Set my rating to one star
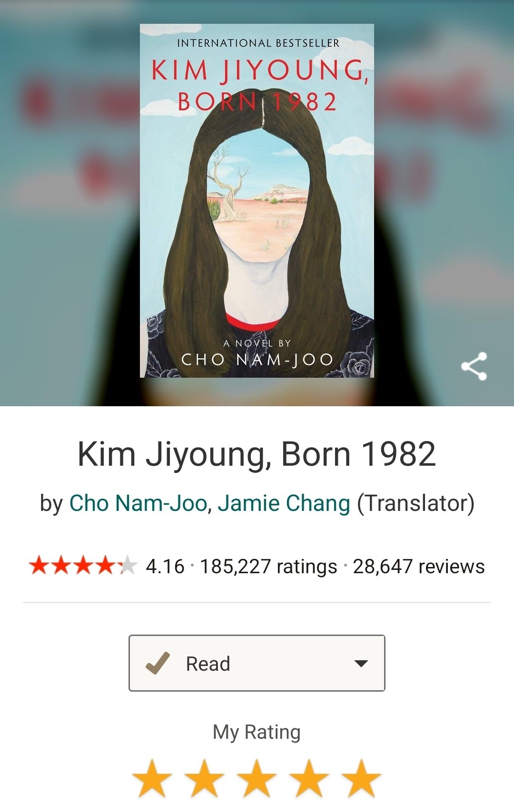The image size is (514, 812). point(152,778)
